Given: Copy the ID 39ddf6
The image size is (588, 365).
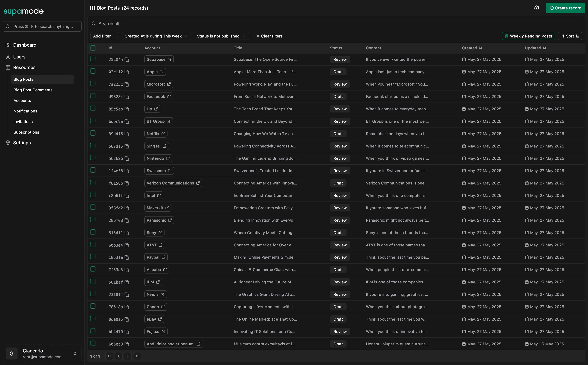Looking at the screenshot, I should 127,134.
